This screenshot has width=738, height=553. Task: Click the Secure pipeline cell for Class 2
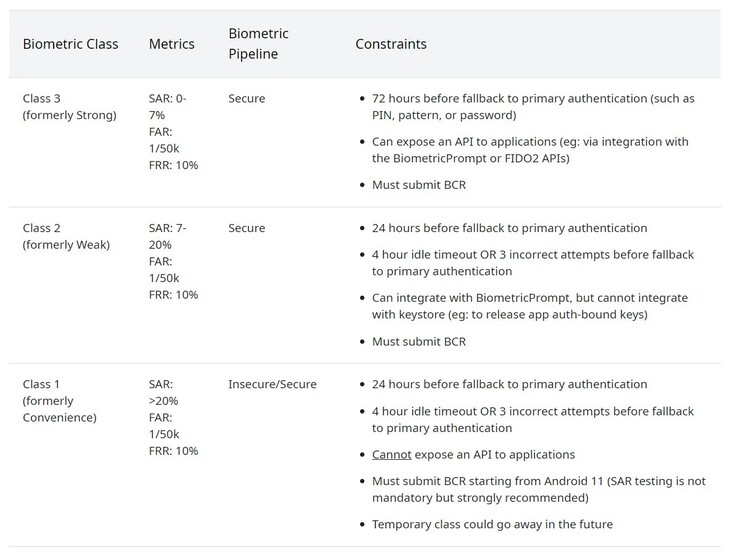[x=247, y=228]
